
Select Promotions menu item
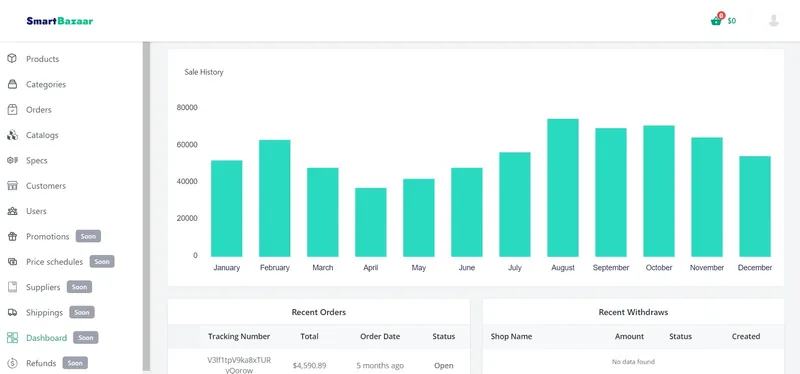(47, 236)
